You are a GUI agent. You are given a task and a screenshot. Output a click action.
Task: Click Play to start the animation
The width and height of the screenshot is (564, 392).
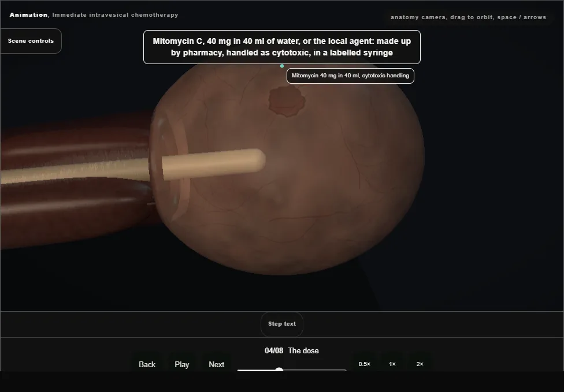[x=182, y=364]
